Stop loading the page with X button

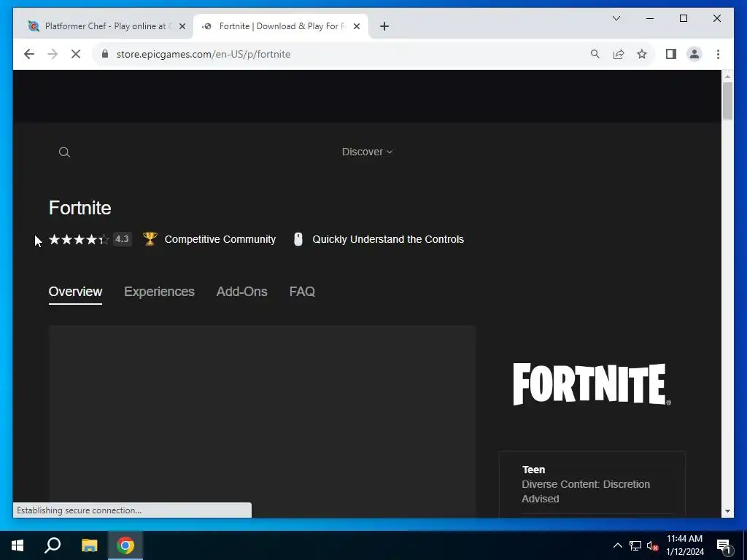[76, 54]
